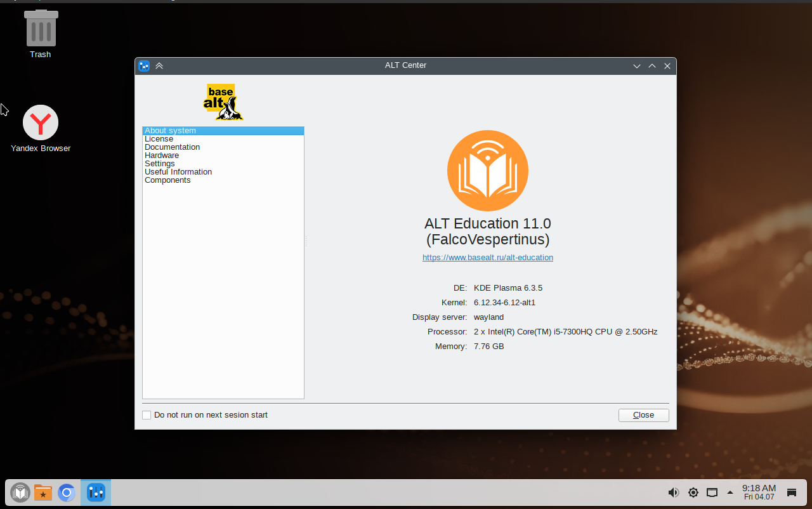
Task: Open Settings section in sidebar
Action: [x=223, y=164]
